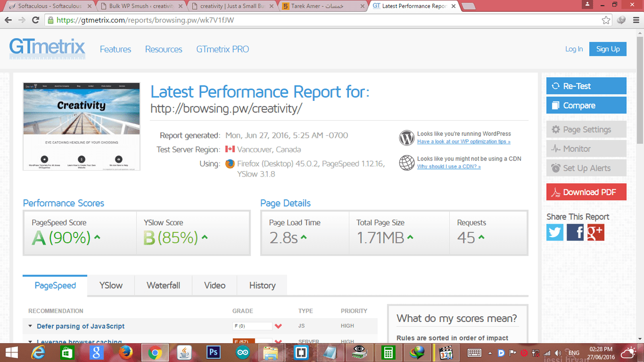Open Arduino IDE from taskbar
The width and height of the screenshot is (644, 362).
pyautogui.click(x=242, y=352)
